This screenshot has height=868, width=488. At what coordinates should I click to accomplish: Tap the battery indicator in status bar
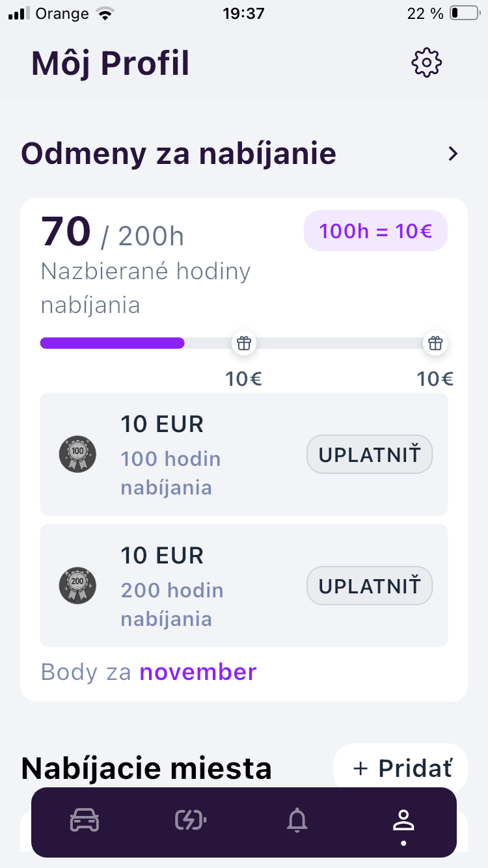463,13
